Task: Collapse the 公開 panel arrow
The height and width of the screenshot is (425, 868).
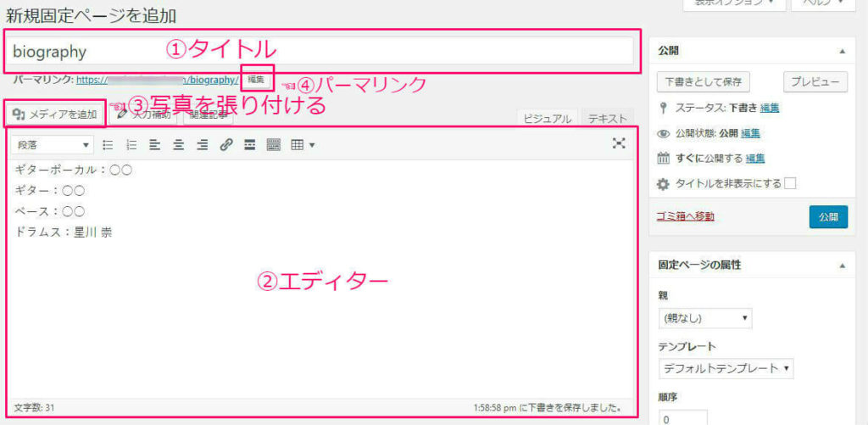Action: 842,51
